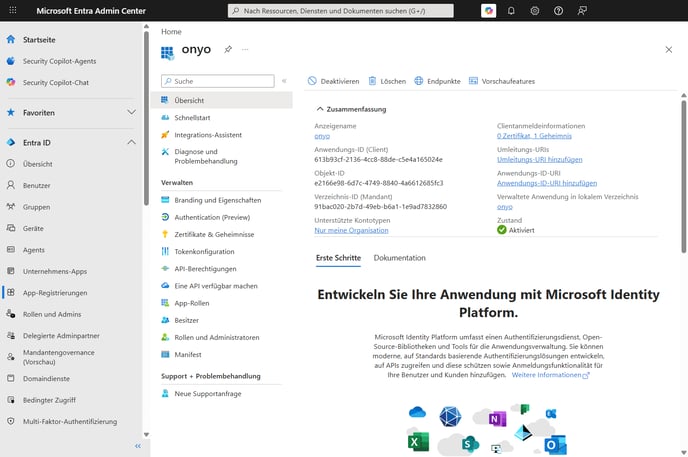Viewport: 688px width, 457px height.
Task: Open Übersicht in the resource menu
Action: 222,100
